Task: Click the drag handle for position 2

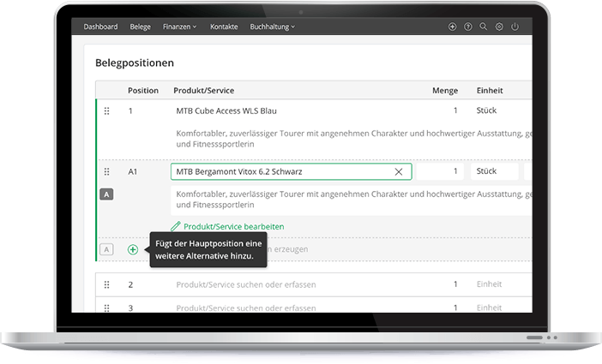Action: (107, 284)
